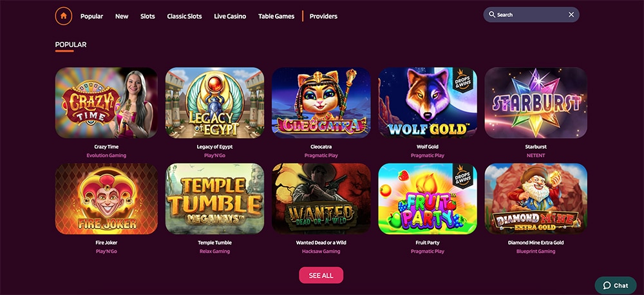Clear search with the X icon
The height and width of the screenshot is (295, 644).
[571, 15]
